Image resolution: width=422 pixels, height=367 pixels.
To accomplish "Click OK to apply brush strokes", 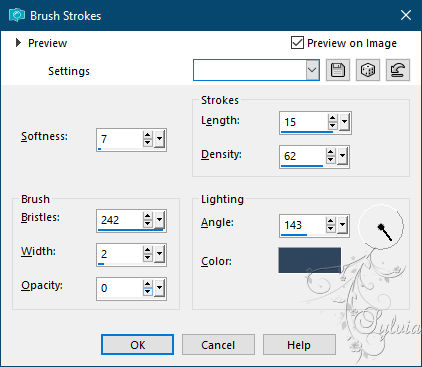I will click(x=137, y=345).
